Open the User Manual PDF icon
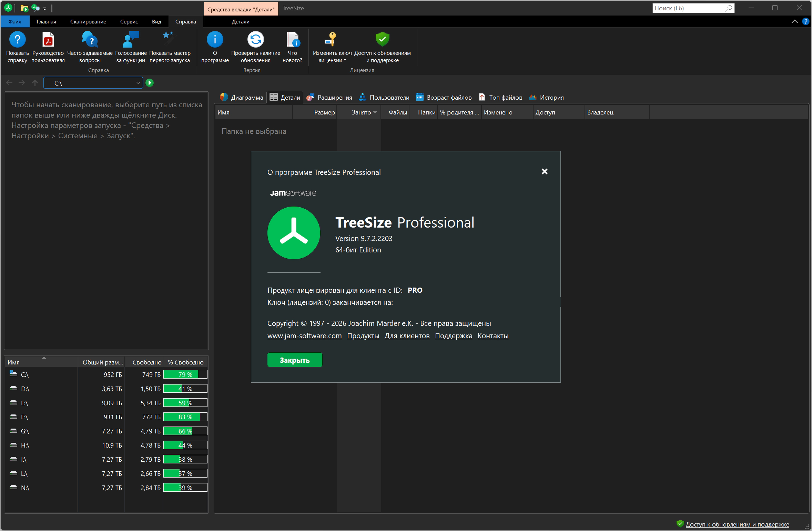 pyautogui.click(x=48, y=40)
